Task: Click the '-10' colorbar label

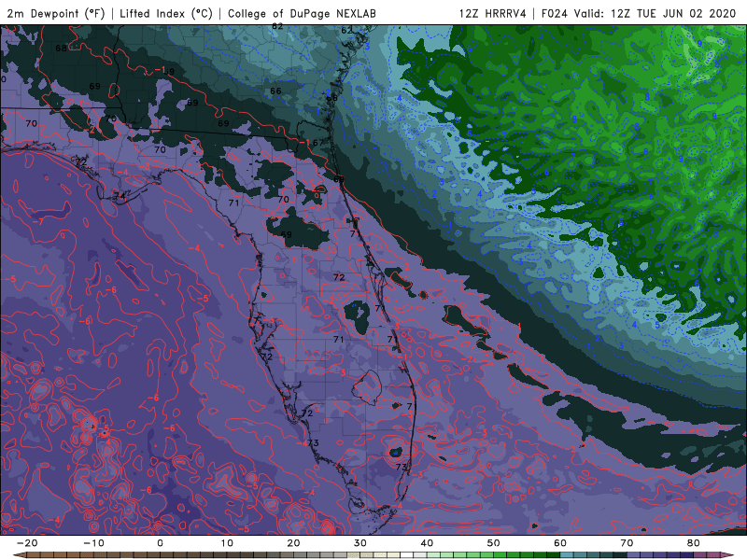Action: coord(93,543)
